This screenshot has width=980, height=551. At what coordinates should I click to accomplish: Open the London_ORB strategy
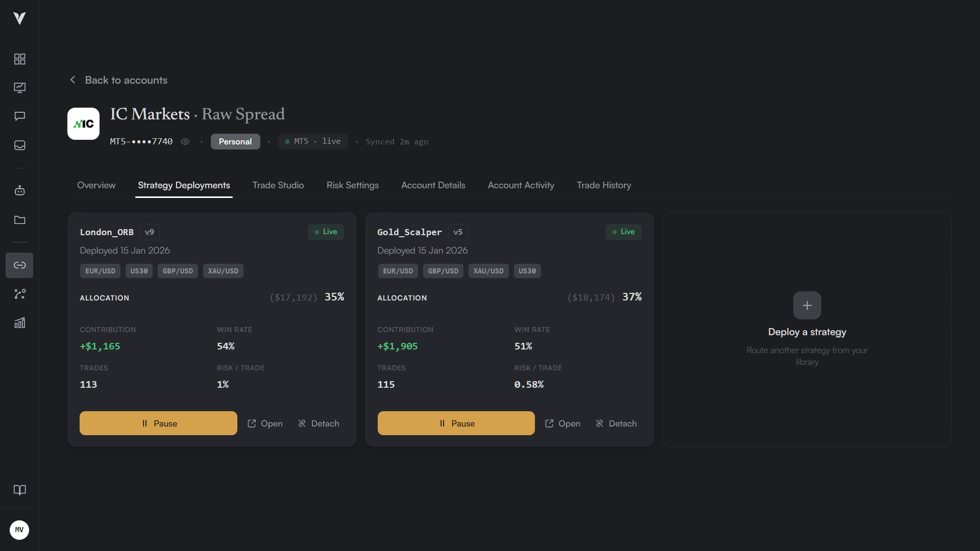265,423
